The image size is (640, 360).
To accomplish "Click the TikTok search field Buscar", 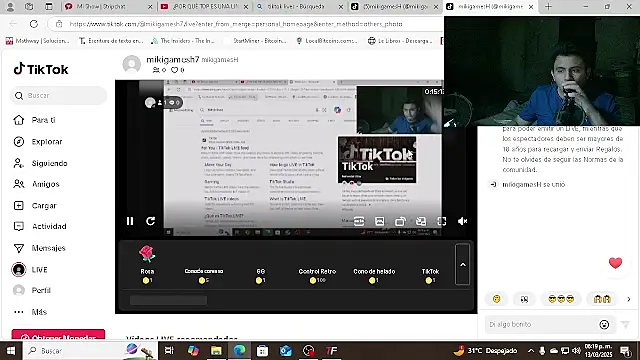I will coord(58,96).
